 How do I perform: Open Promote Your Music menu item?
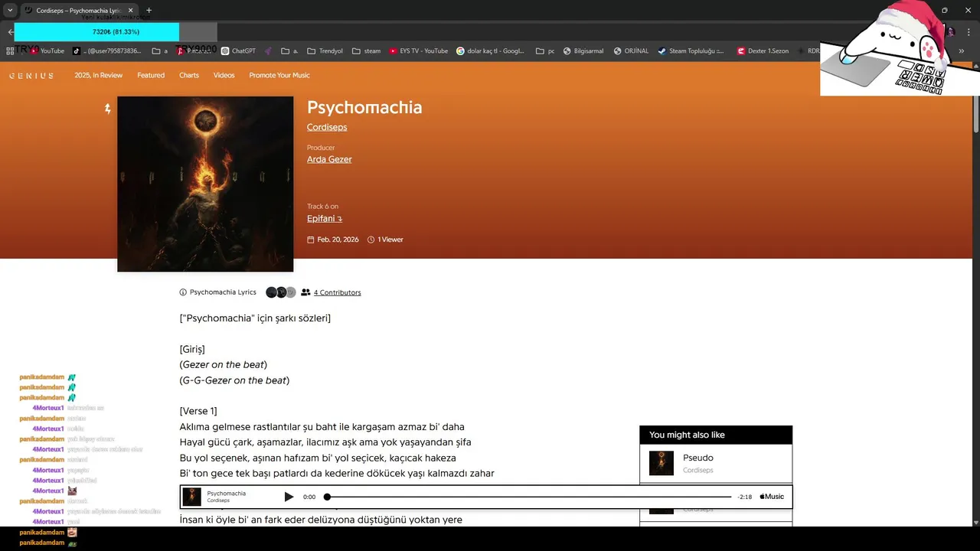click(279, 75)
